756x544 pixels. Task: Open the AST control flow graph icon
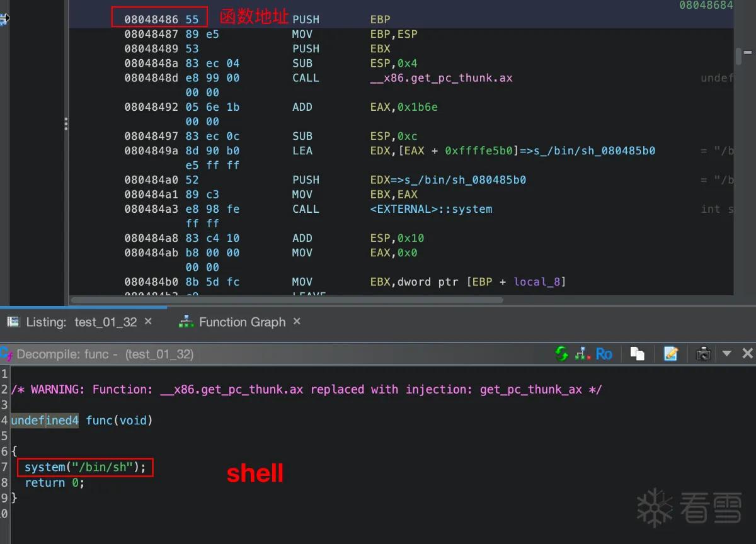[582, 354]
